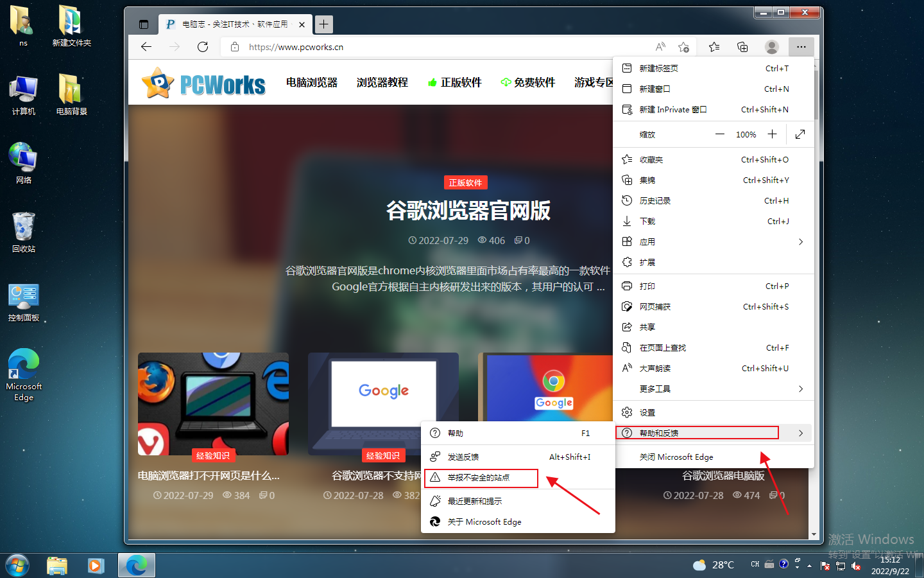Click the site info lock icon
This screenshot has width=924, height=578.
click(235, 47)
